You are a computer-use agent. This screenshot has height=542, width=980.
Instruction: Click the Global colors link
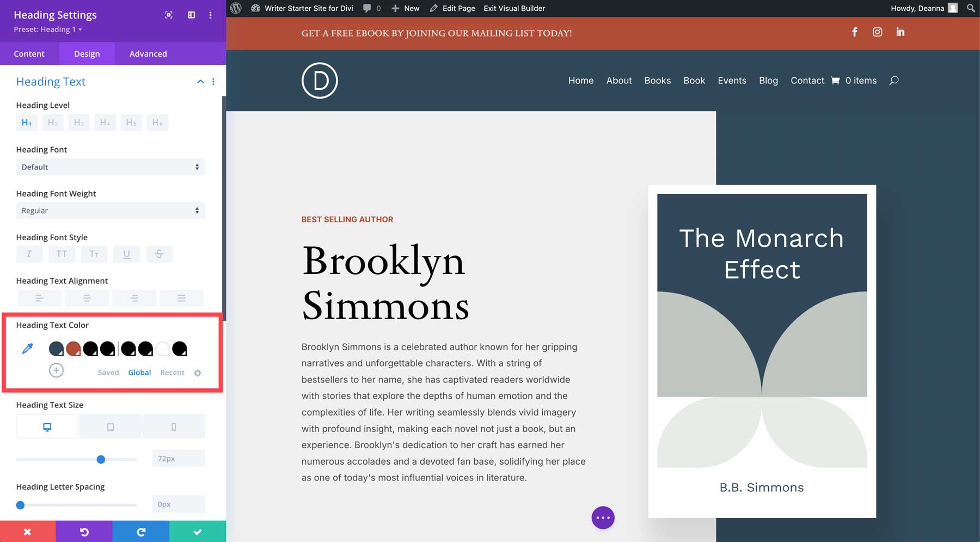pos(139,372)
